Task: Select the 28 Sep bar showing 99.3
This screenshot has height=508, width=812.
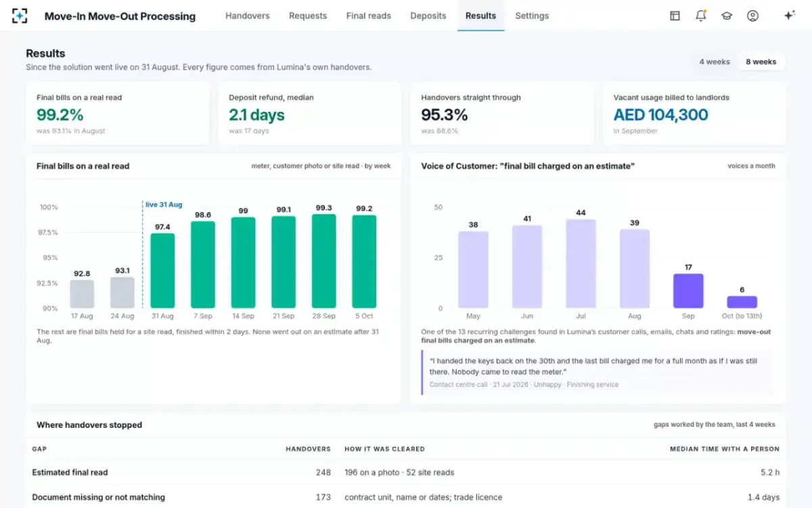Action: 324,261
